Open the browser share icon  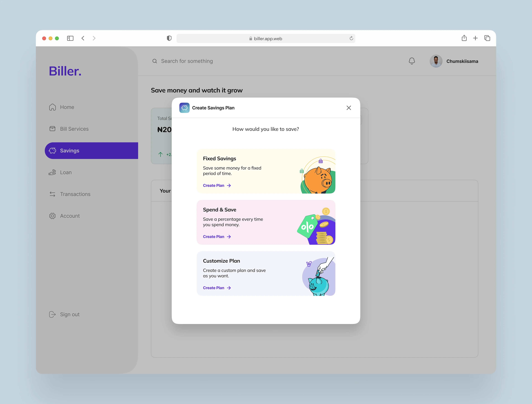click(464, 38)
